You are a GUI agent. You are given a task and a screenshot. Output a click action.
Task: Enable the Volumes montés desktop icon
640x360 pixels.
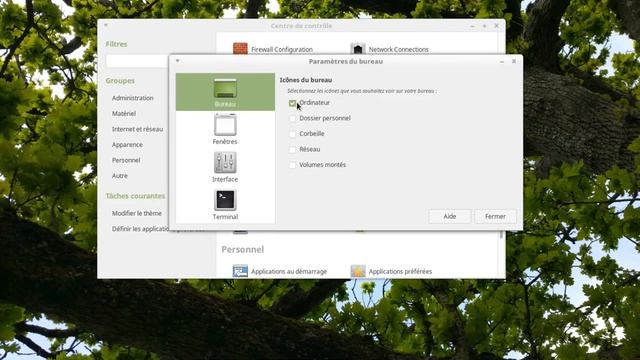pos(292,165)
